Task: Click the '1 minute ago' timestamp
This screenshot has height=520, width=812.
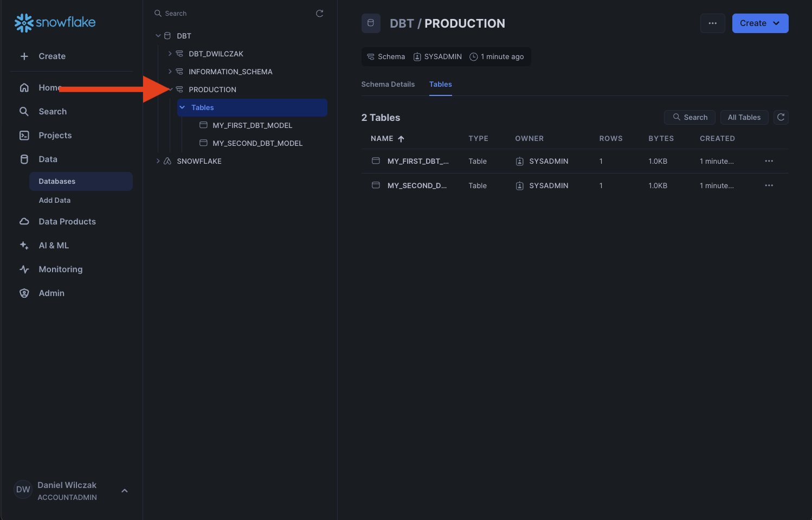Action: click(x=502, y=56)
